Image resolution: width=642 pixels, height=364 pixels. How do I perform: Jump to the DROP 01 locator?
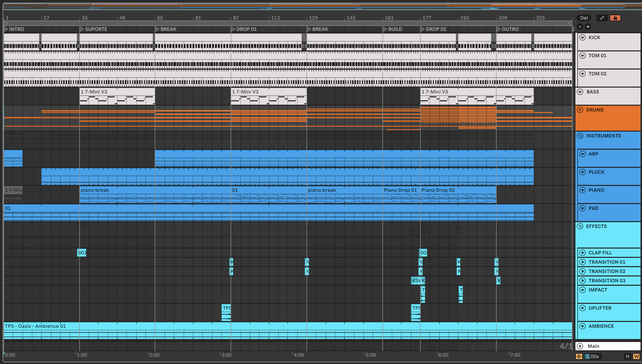point(244,29)
